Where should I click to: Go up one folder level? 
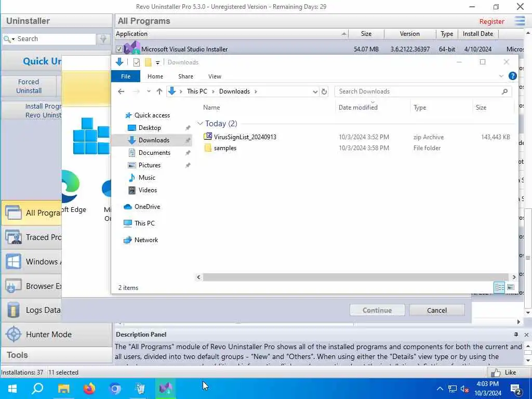pyautogui.click(x=159, y=91)
